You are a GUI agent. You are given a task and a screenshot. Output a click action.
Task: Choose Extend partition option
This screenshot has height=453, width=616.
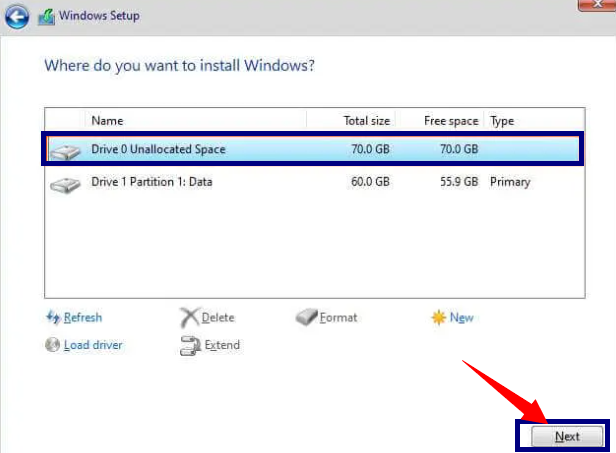tap(222, 345)
